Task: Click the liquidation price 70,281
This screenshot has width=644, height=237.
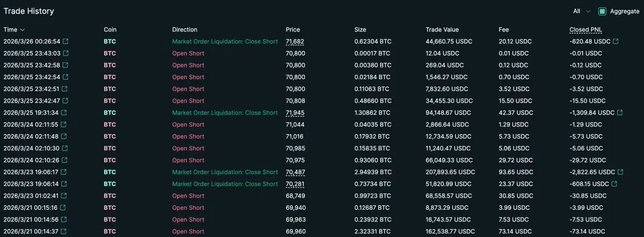Action: point(295,184)
